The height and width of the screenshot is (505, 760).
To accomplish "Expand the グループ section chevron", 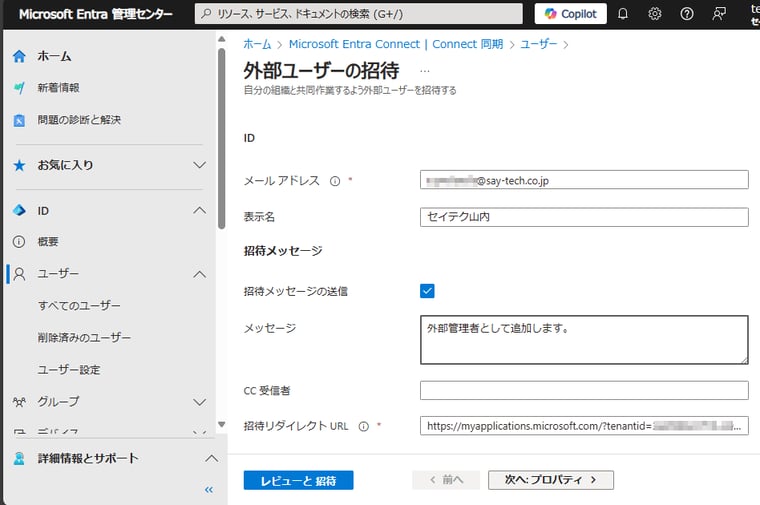I will (200, 402).
